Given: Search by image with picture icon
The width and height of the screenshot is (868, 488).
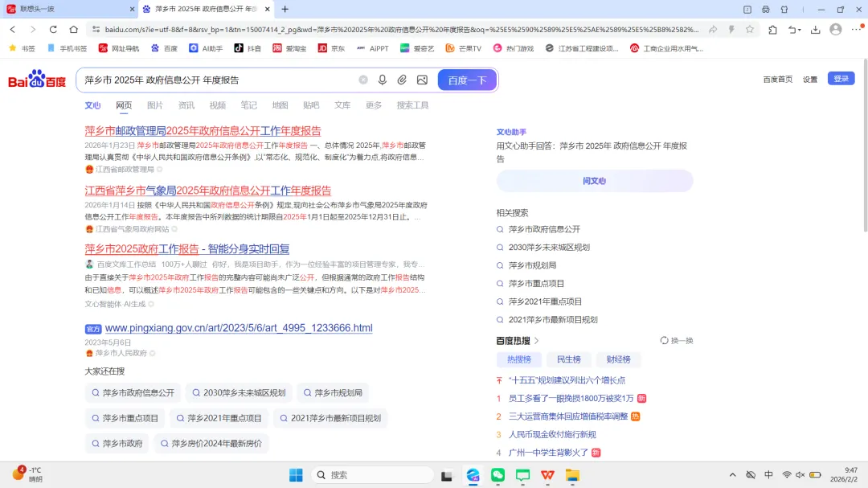Looking at the screenshot, I should tap(422, 80).
